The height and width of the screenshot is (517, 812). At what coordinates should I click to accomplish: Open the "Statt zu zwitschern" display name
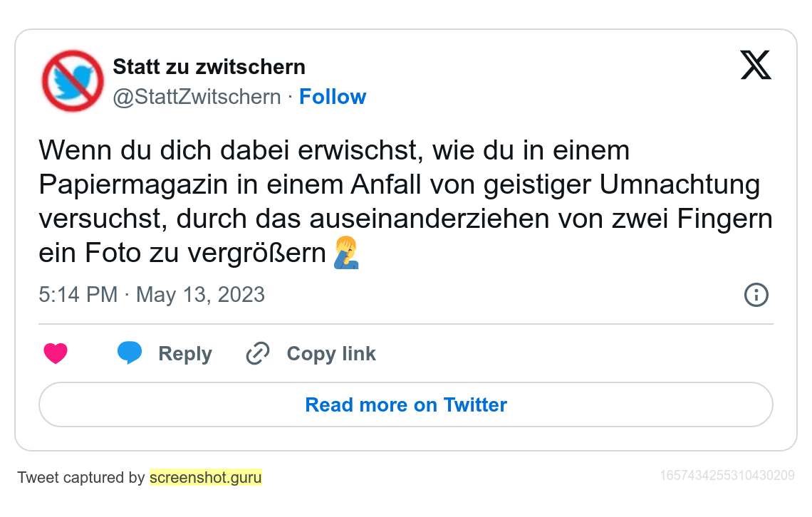coord(209,67)
